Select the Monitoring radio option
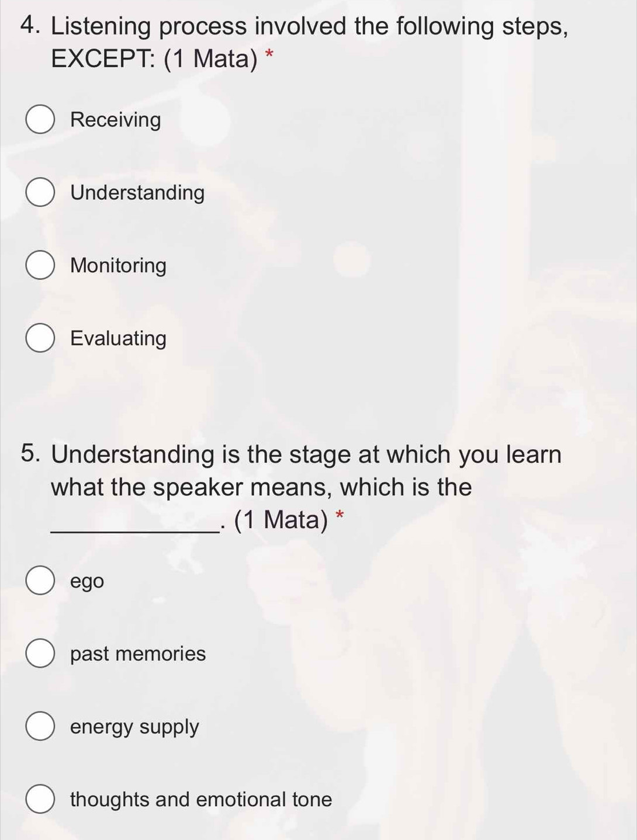 40,265
